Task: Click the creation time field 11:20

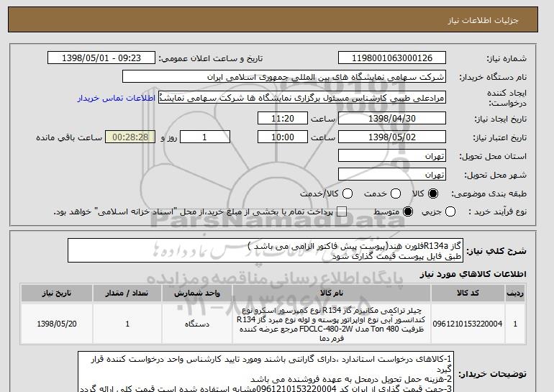Action: click(x=283, y=118)
